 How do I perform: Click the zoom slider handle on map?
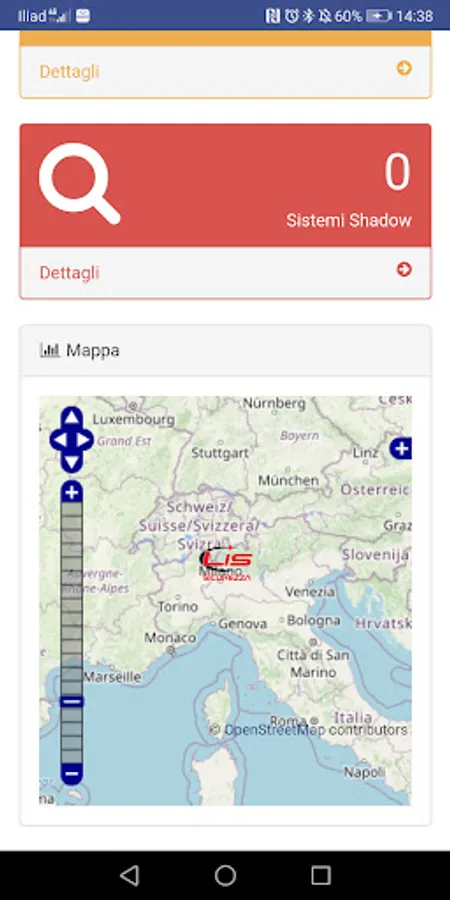pos(71,701)
